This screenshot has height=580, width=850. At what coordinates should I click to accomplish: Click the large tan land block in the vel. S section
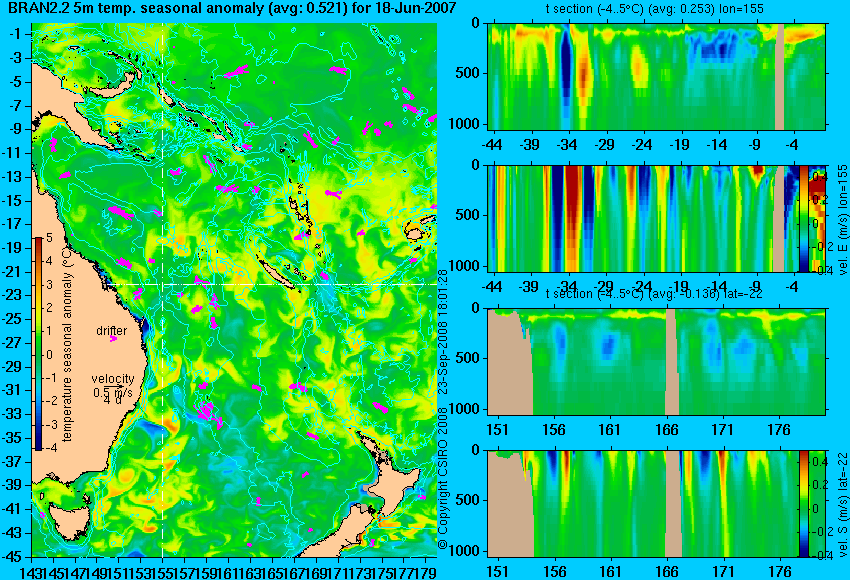coord(511,507)
